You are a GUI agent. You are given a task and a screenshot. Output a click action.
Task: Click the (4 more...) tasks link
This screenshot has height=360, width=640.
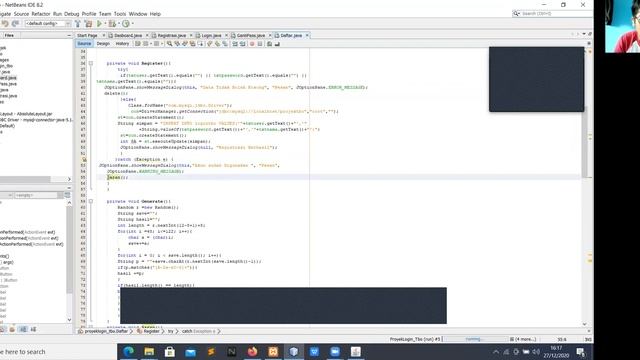(523, 339)
